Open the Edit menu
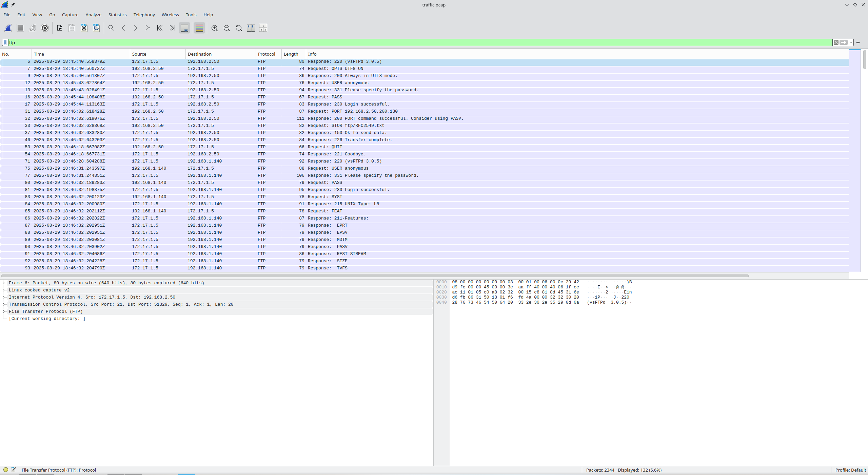Screen dimensions: 868x475 (x=21, y=15)
